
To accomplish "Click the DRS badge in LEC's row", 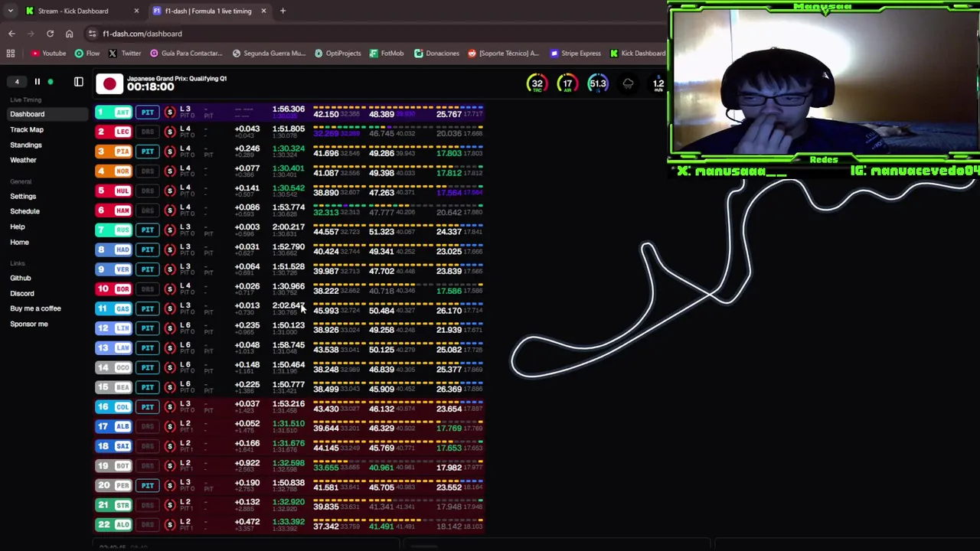I will 148,132.
